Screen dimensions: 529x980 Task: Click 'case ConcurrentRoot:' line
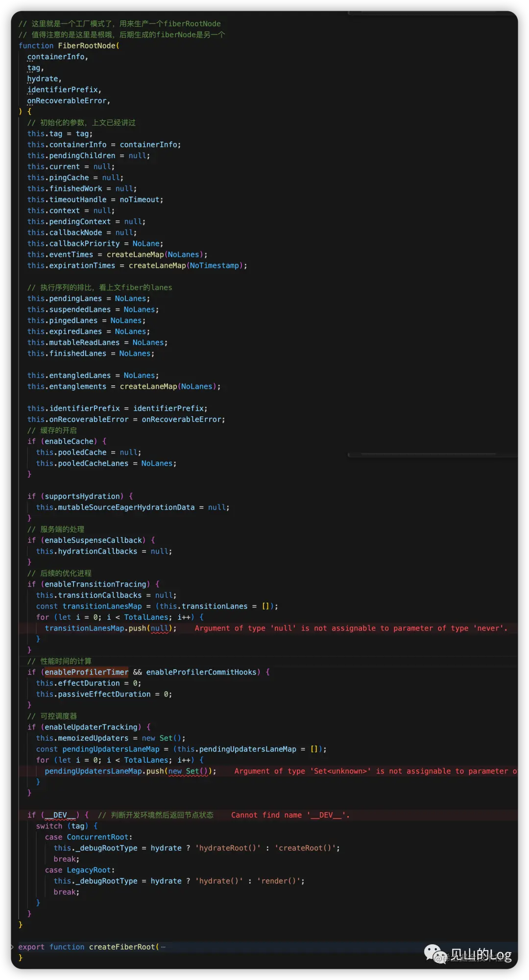89,837
